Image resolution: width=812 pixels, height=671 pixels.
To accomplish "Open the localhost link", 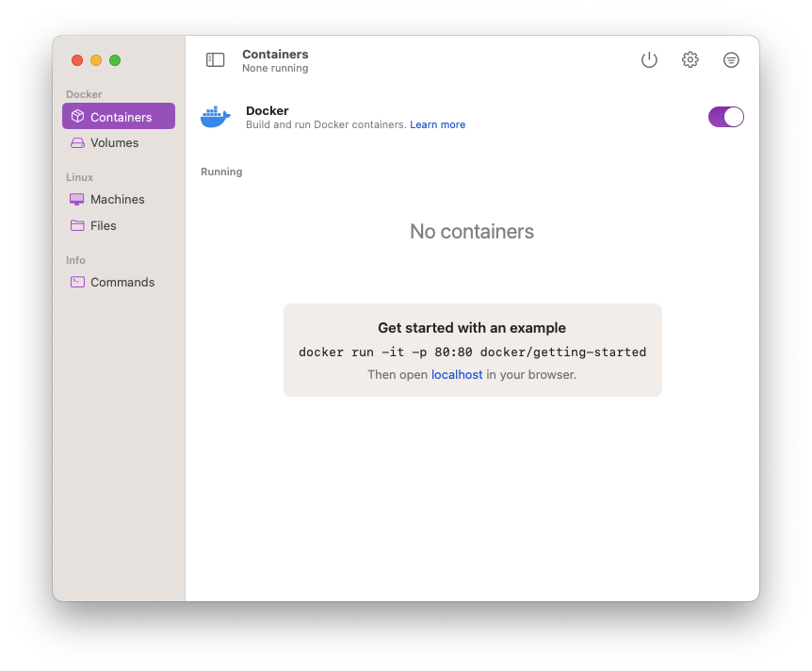I will coord(457,375).
